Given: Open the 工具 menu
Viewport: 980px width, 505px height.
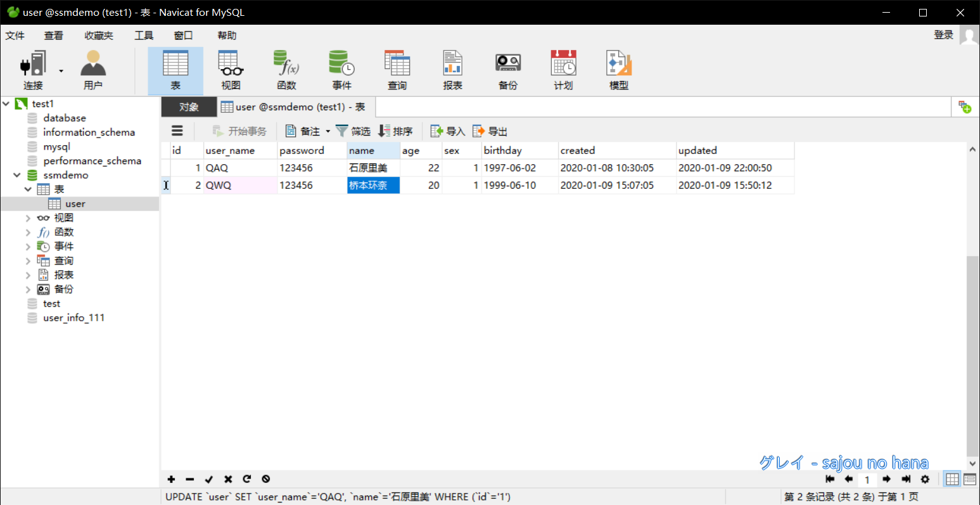Looking at the screenshot, I should coord(144,35).
